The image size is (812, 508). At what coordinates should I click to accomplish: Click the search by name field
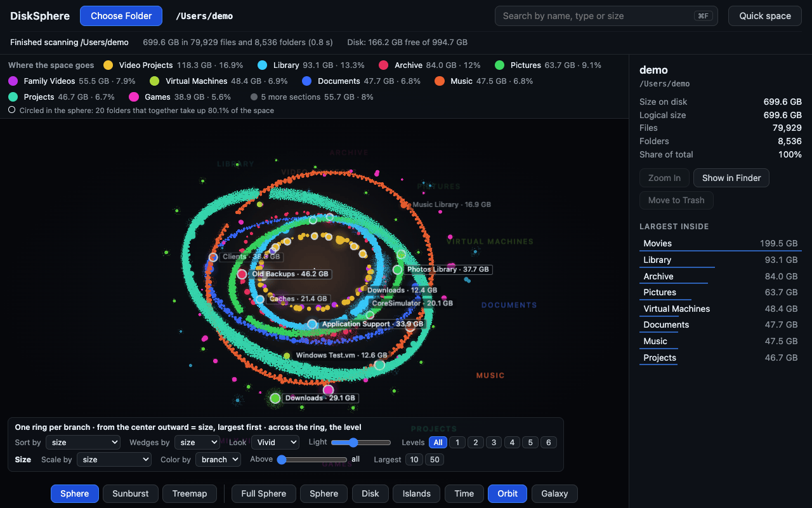[606, 16]
